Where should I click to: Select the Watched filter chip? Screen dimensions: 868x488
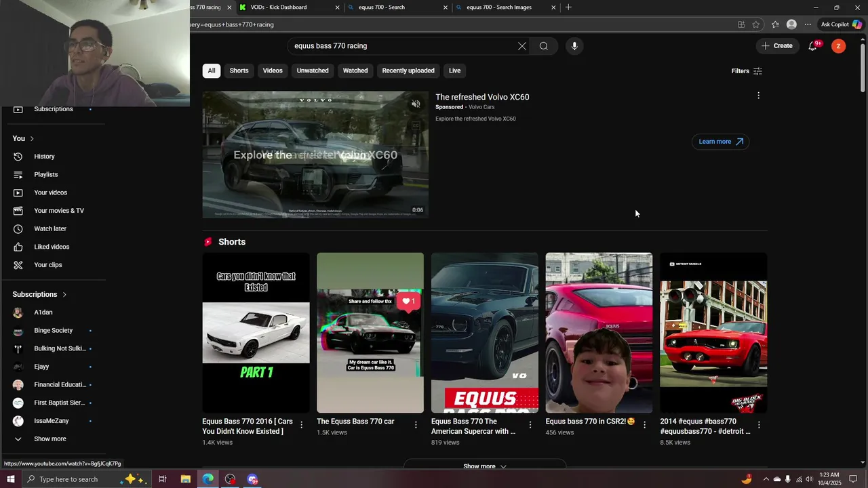click(x=355, y=70)
